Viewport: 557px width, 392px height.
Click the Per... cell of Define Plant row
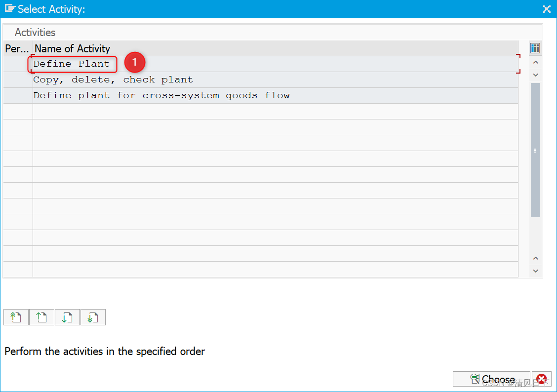pyautogui.click(x=18, y=64)
